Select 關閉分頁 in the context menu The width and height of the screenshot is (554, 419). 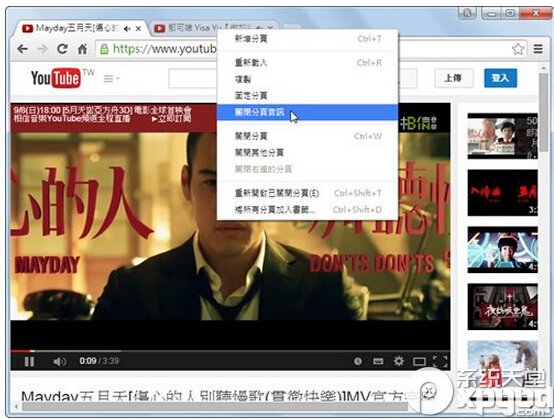coord(307,136)
